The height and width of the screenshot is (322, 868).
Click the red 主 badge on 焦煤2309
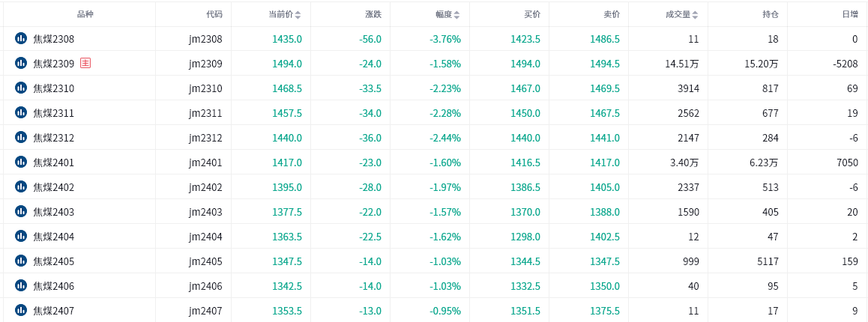point(85,63)
